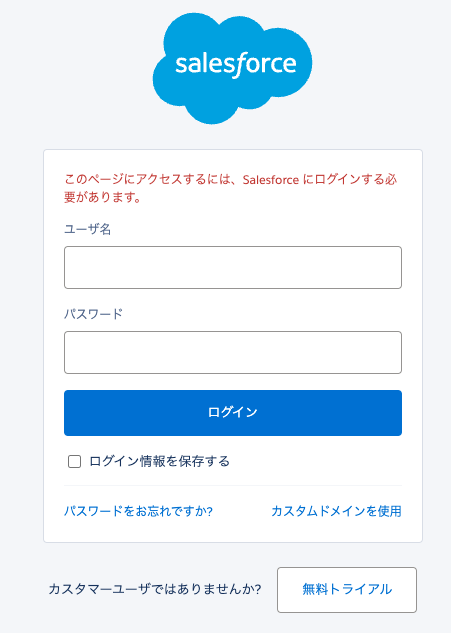Viewport: 451px width, 633px height.
Task: Focus the パスワード input field
Action: point(233,352)
